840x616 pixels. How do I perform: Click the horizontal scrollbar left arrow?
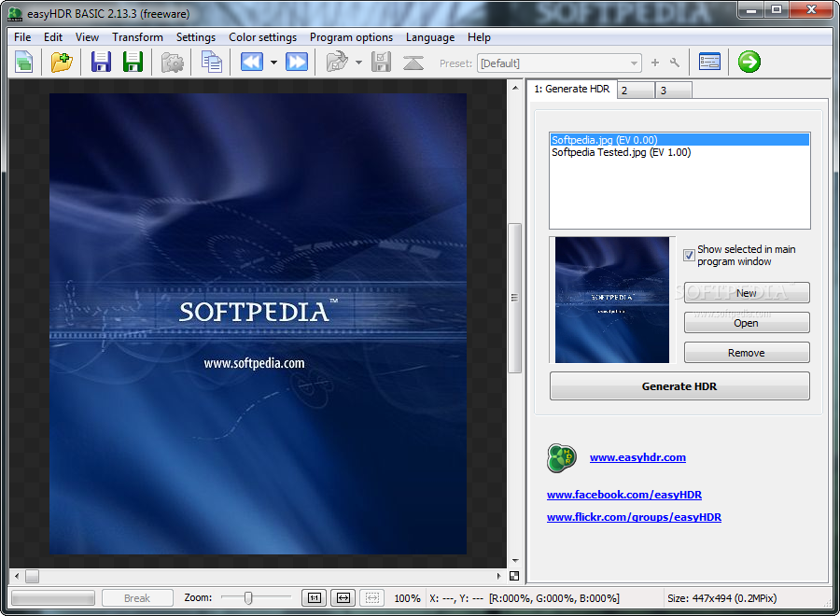pyautogui.click(x=17, y=577)
